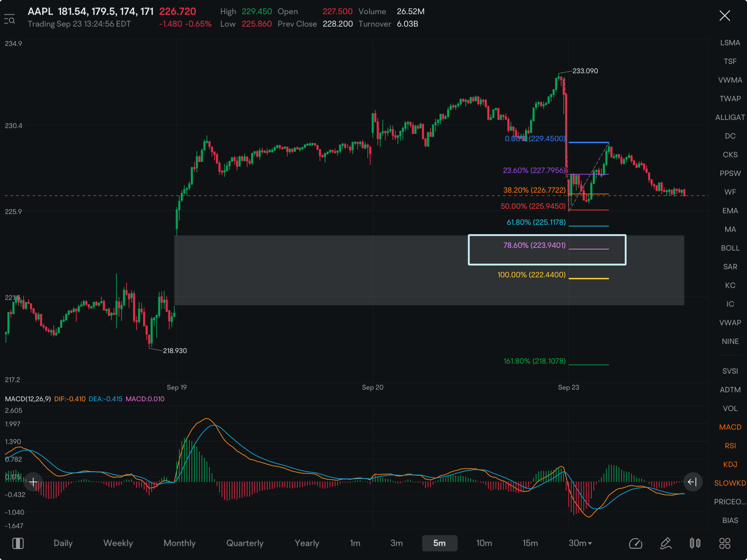Switch to Monthly timeframe

tap(179, 543)
